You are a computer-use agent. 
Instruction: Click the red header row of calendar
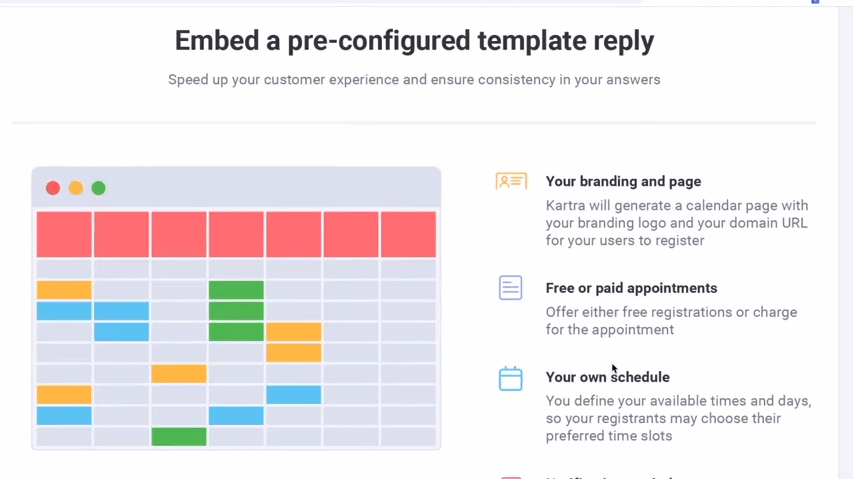point(236,234)
